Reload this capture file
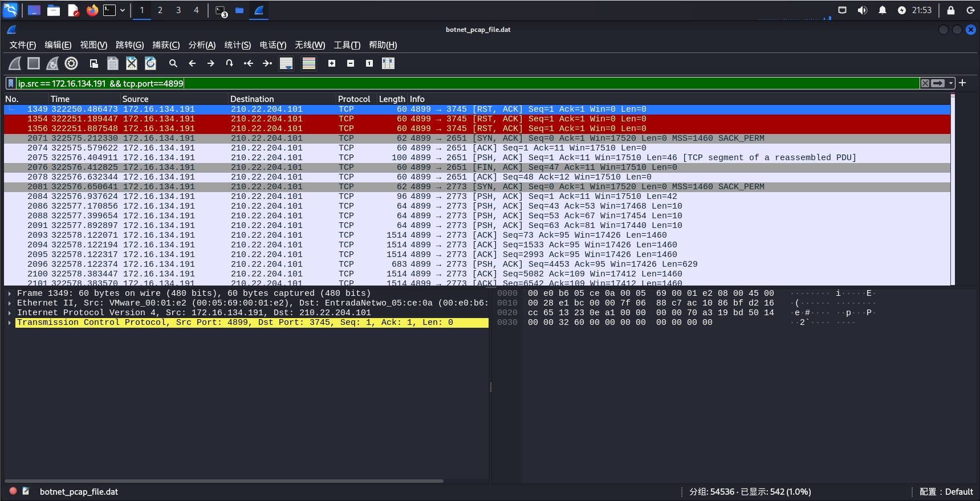Image resolution: width=980 pixels, height=501 pixels. pos(151,63)
